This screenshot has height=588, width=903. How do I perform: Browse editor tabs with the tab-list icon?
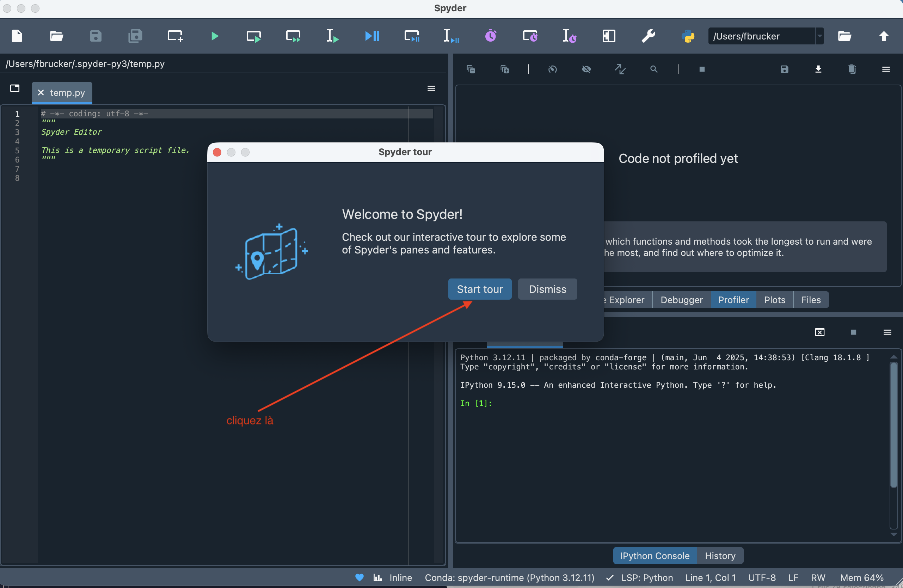point(15,88)
